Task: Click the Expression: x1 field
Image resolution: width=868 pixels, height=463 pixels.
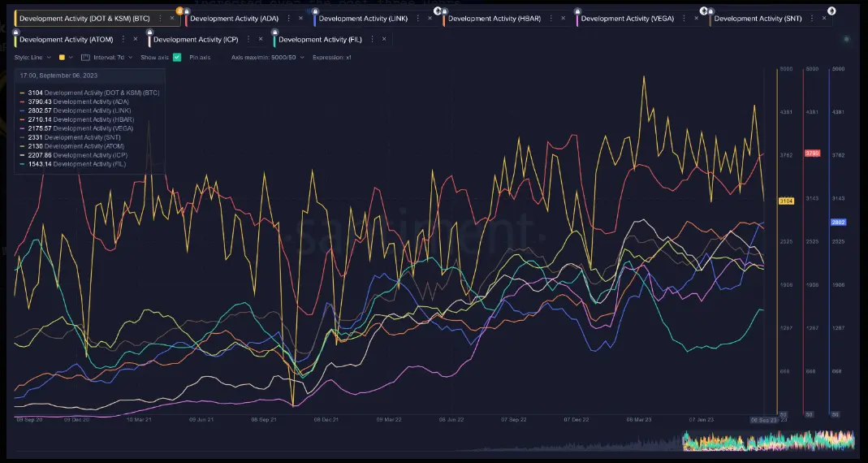Action: pyautogui.click(x=331, y=57)
